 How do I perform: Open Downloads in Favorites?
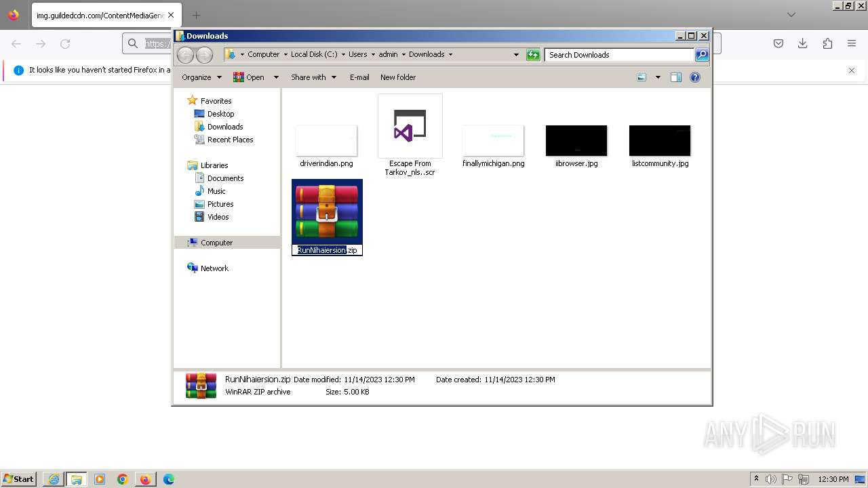click(x=225, y=127)
